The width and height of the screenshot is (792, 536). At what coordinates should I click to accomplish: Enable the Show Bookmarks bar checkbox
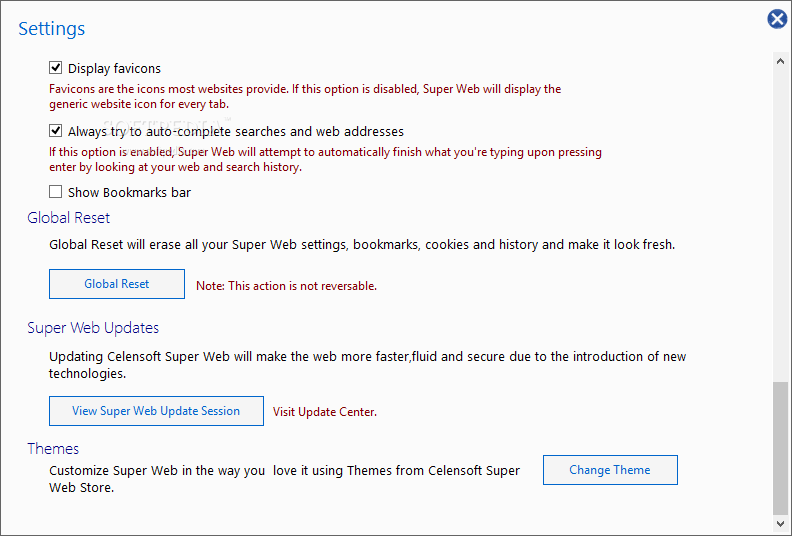pyautogui.click(x=56, y=192)
